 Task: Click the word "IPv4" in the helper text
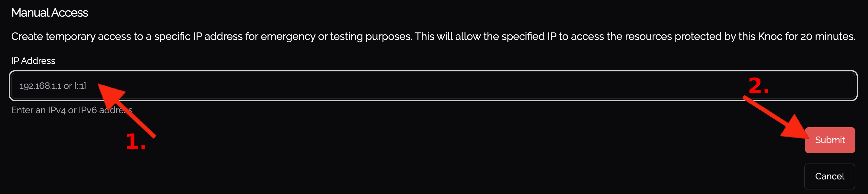tap(57, 110)
